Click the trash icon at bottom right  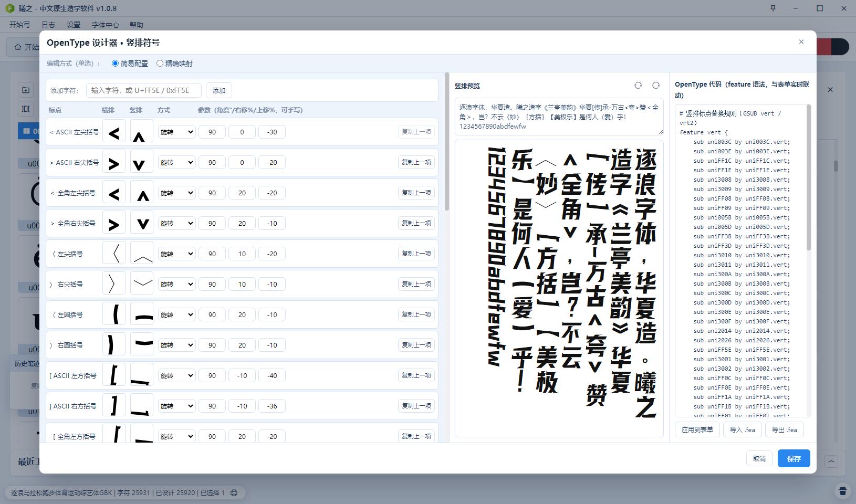pyautogui.click(x=843, y=491)
